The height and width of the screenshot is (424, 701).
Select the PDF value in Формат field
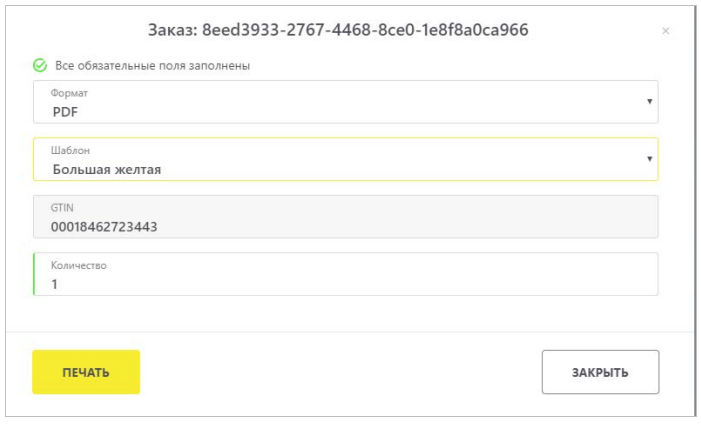coord(65,112)
